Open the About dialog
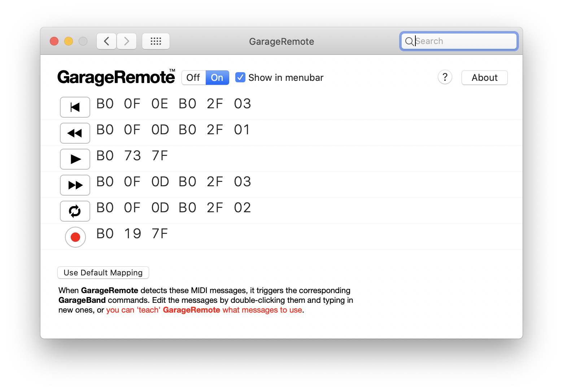 485,78
